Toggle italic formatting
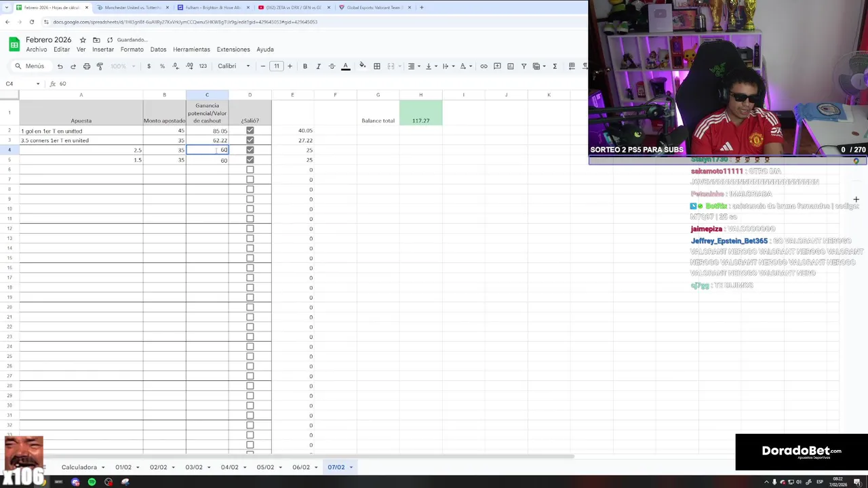868x488 pixels. pyautogui.click(x=318, y=66)
